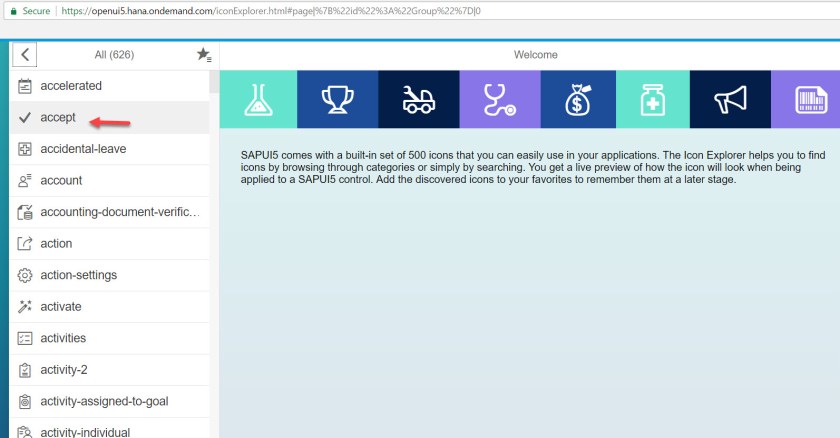Screen dimensions: 840x438
Task: Select the "activity-2" list label
Action: pyautogui.click(x=63, y=369)
